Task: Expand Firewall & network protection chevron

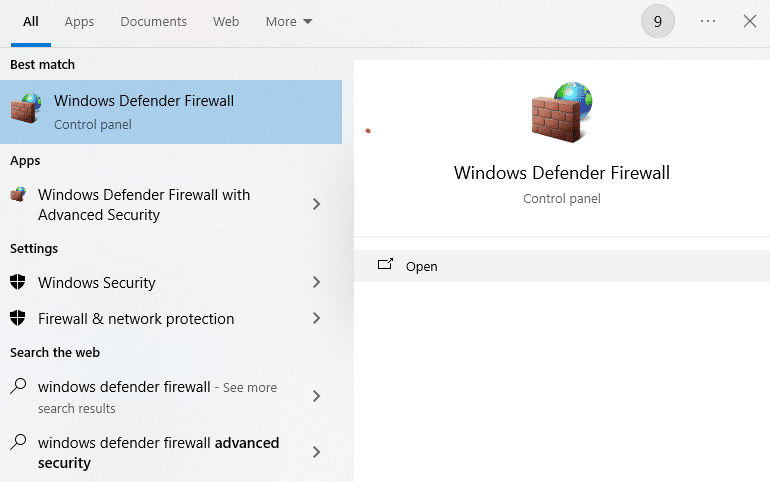Action: (x=316, y=319)
